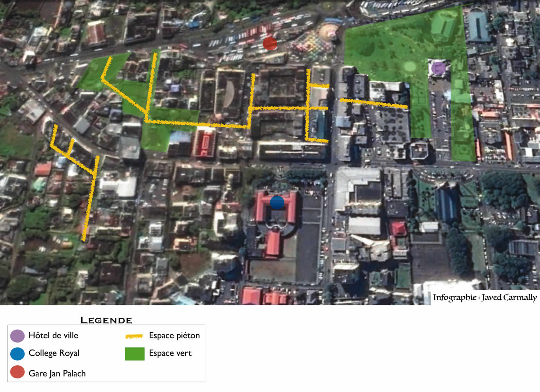540x392 pixels.
Task: Click purple Hôtel de ville legend circle
Action: tap(17, 336)
